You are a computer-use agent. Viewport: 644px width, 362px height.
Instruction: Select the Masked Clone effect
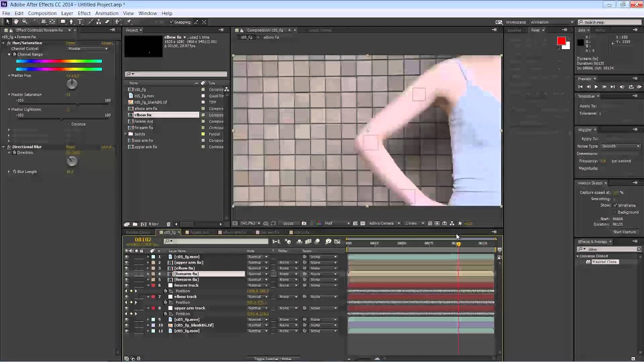coord(604,262)
